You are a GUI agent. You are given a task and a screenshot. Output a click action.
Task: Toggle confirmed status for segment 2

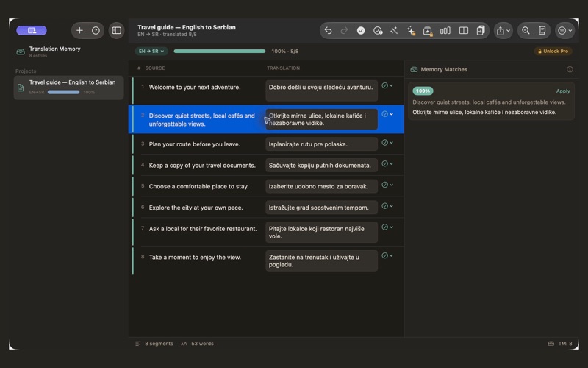tap(384, 114)
